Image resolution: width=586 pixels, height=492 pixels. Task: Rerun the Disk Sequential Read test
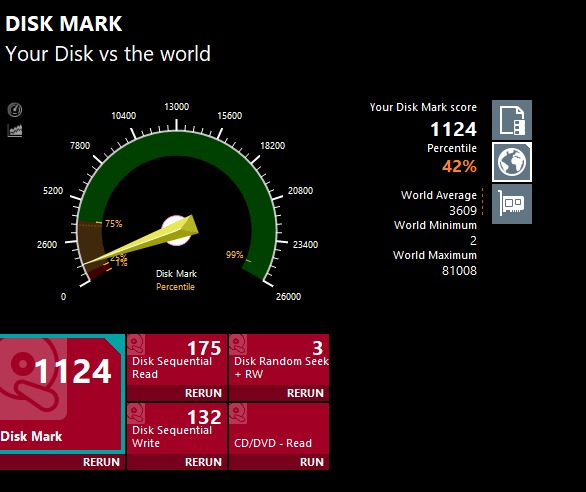tap(203, 393)
